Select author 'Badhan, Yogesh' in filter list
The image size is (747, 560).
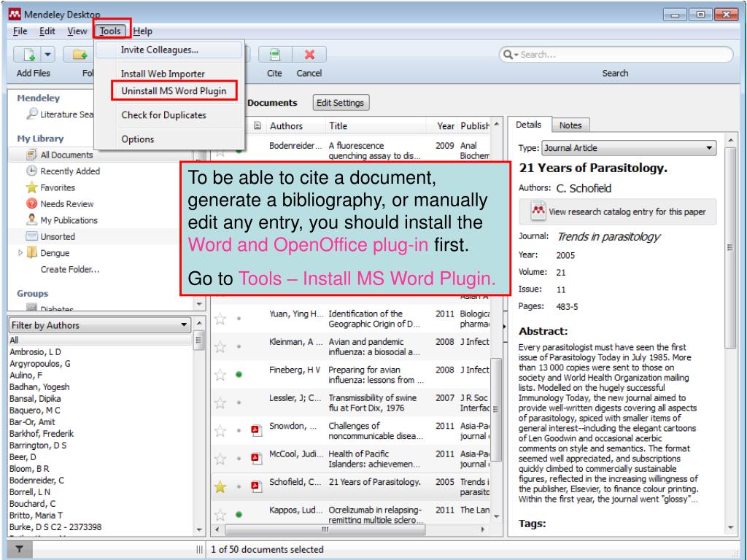(39, 387)
